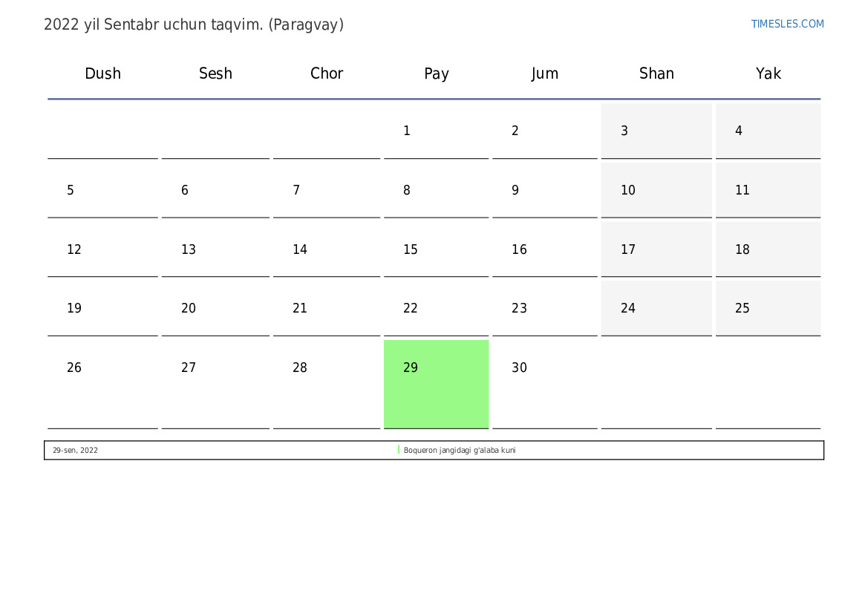Open the TIMESLES.COM link
The width and height of the screenshot is (868, 614).
click(x=787, y=24)
